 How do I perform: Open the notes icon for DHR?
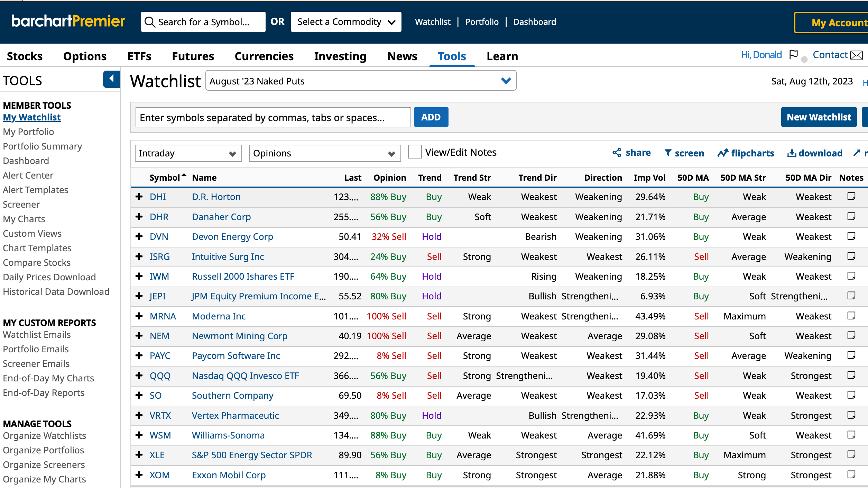point(851,216)
